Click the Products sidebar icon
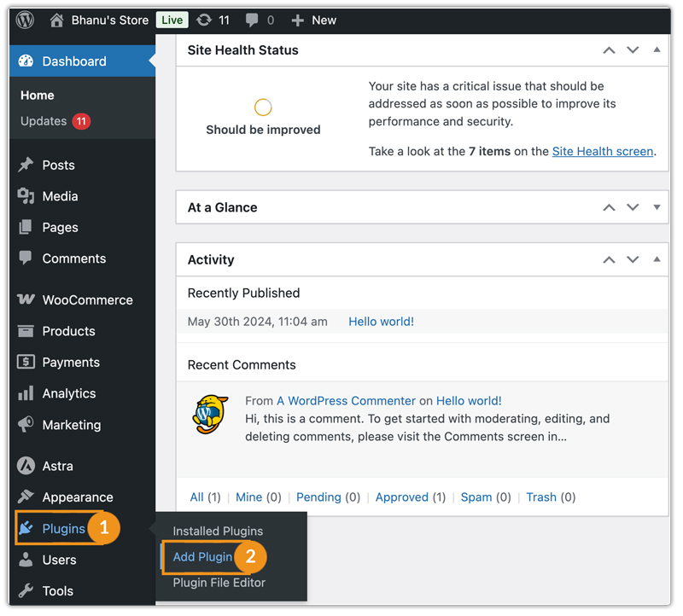683x616 pixels. point(26,331)
